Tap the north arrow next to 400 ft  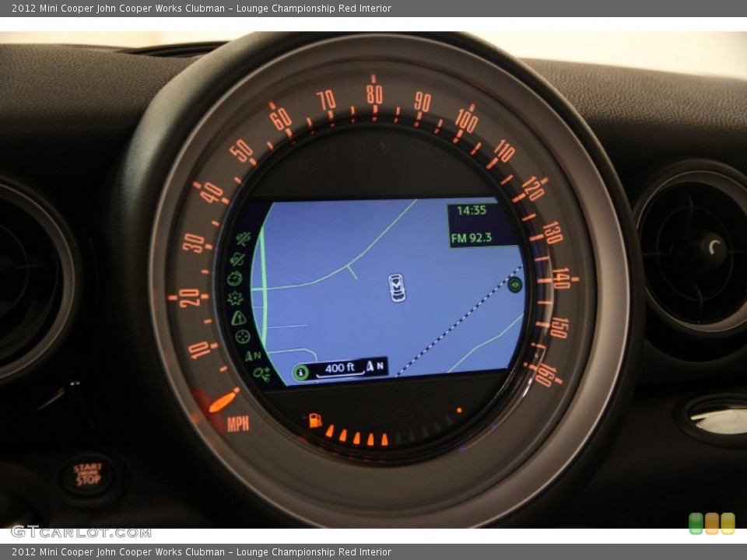pos(374,366)
